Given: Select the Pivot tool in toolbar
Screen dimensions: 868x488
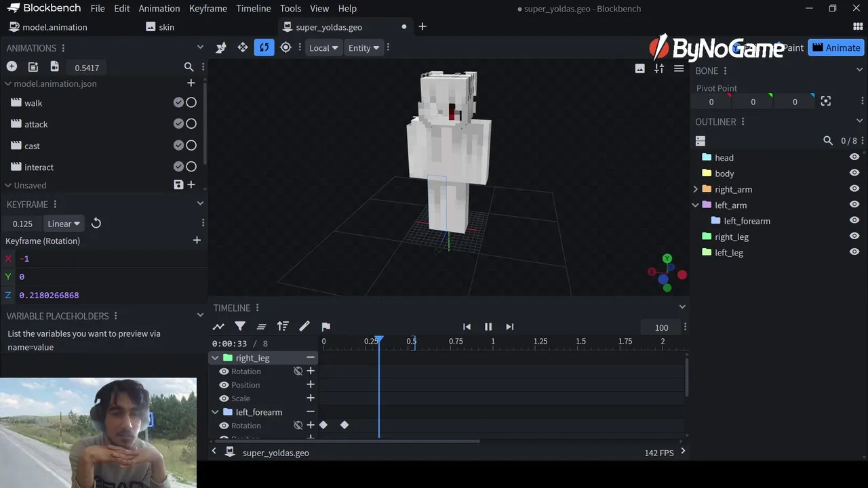Looking at the screenshot, I should click(x=285, y=47).
